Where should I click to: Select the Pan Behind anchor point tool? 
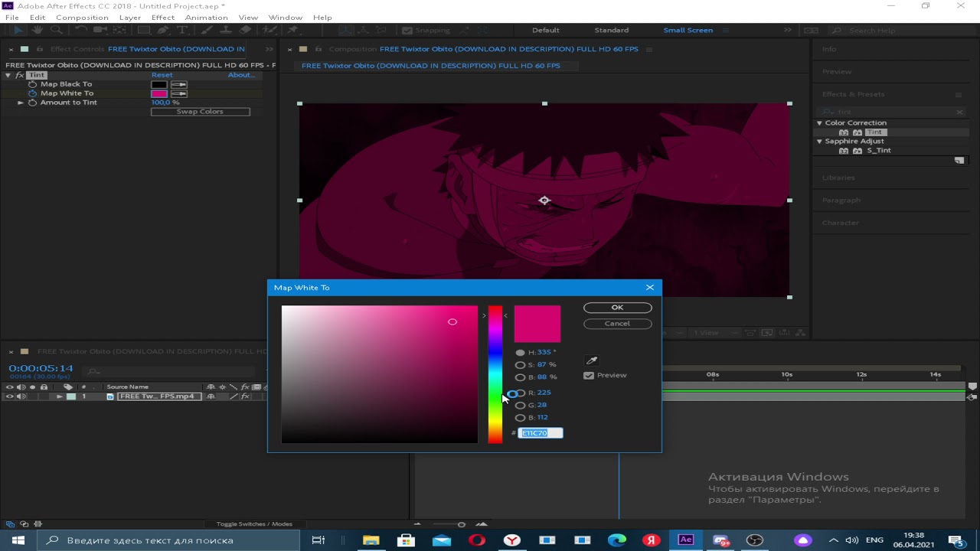pos(119,30)
